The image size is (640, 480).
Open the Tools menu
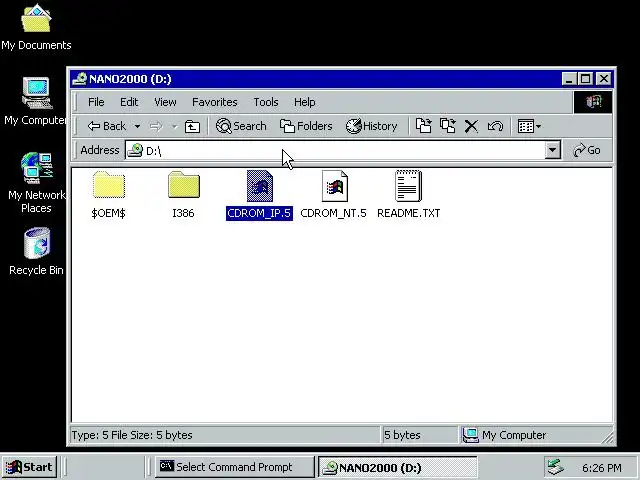266,102
